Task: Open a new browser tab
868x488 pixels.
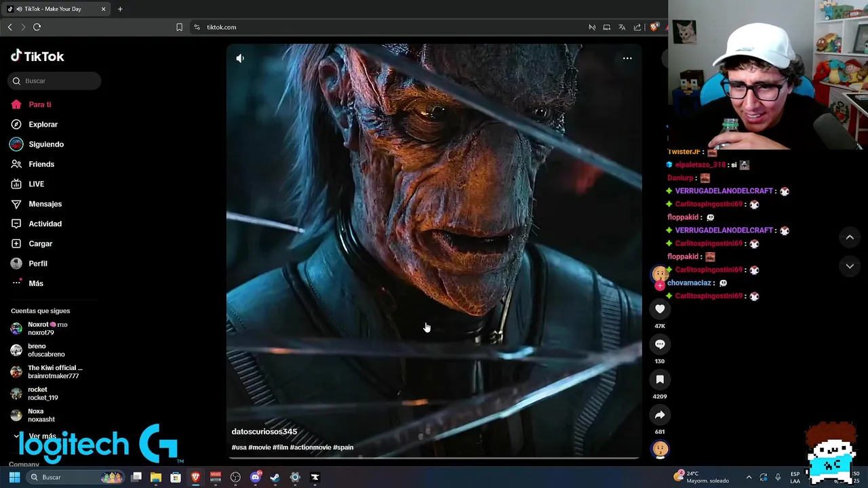Action: coord(120,9)
